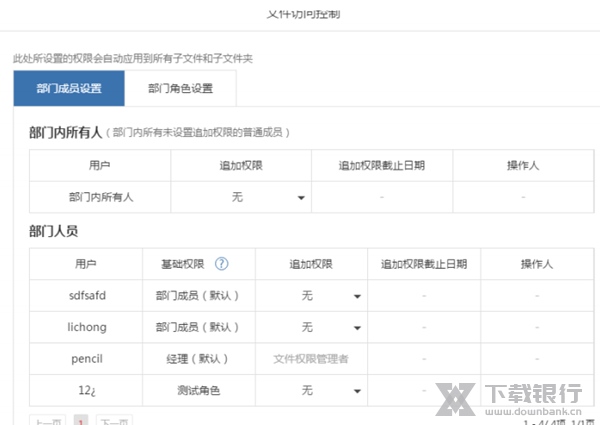Click the 12¿ user name

[x=85, y=390]
